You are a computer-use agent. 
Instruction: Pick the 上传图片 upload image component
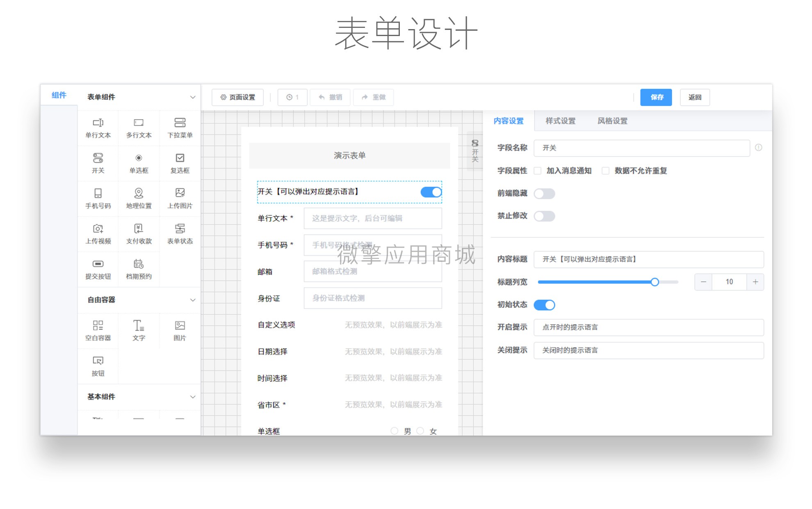180,199
